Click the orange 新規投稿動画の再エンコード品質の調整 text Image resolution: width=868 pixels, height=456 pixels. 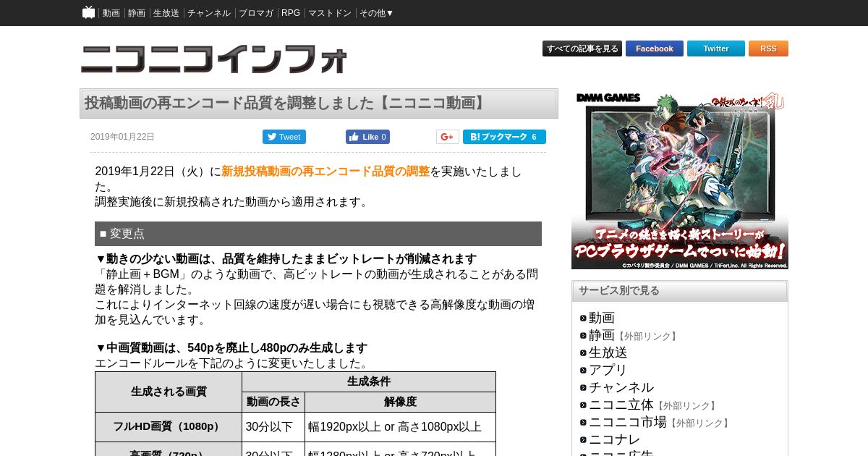point(325,172)
